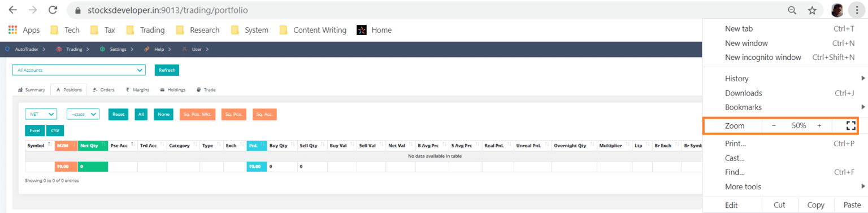Increase zoom with the plus button
The height and width of the screenshot is (213, 868).
pyautogui.click(x=819, y=125)
